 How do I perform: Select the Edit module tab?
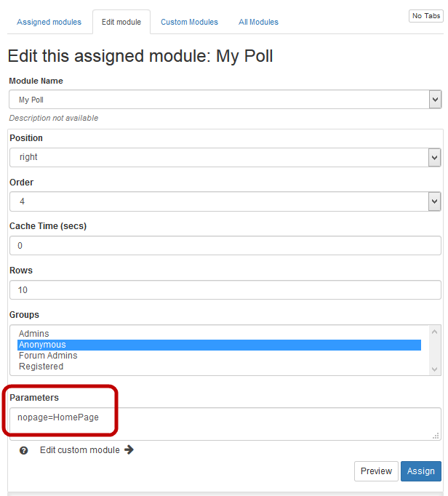tap(121, 22)
